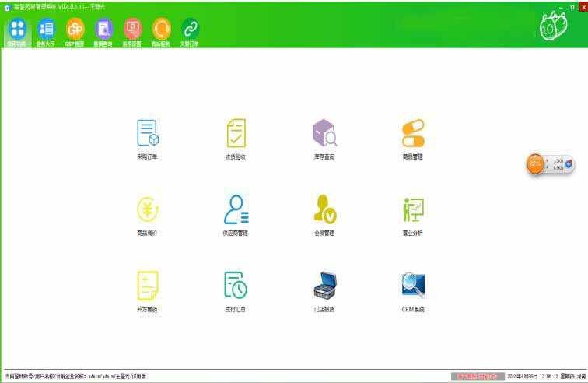Open the 供应商管理 supplier management icon

pyautogui.click(x=236, y=209)
